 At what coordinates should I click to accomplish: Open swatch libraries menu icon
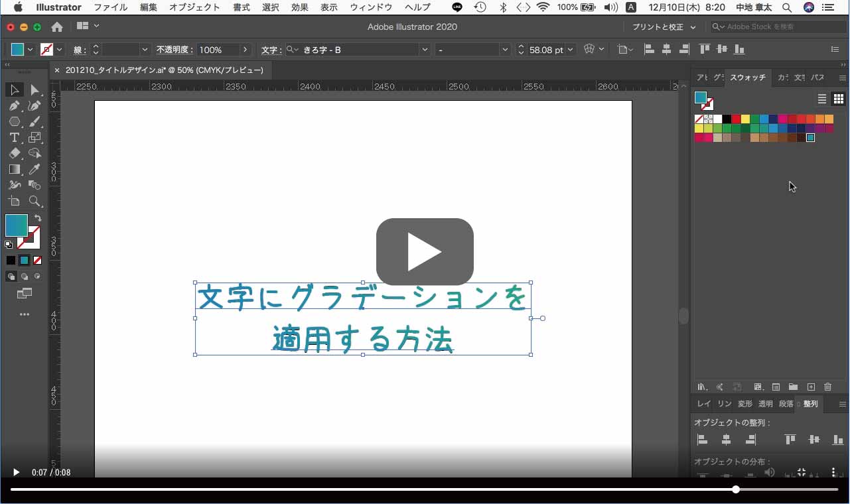(x=702, y=387)
